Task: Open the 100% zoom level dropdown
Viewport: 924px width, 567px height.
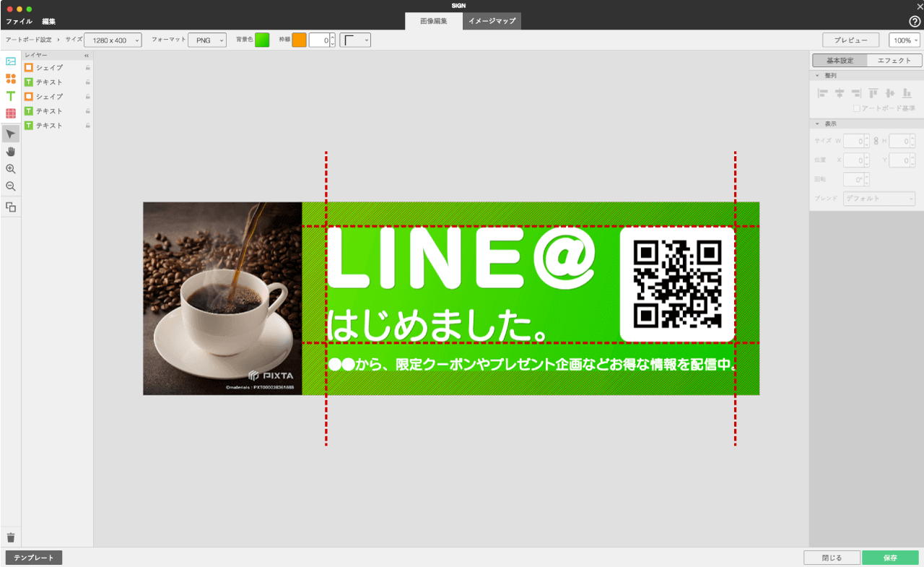Action: coord(905,40)
